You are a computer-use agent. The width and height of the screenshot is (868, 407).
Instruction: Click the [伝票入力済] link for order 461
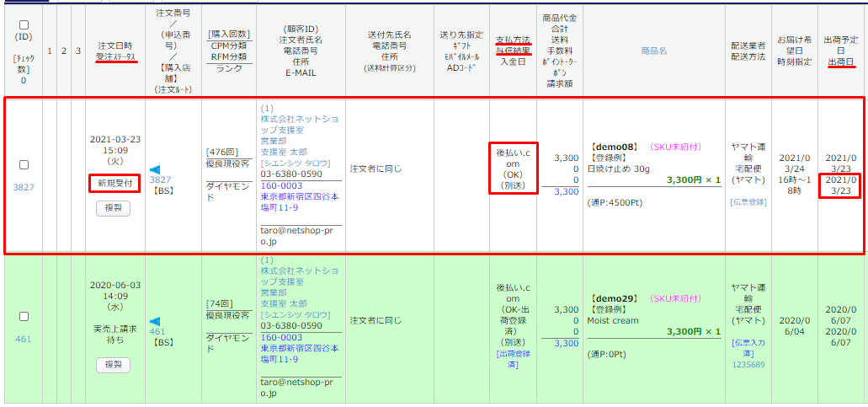tap(748, 348)
